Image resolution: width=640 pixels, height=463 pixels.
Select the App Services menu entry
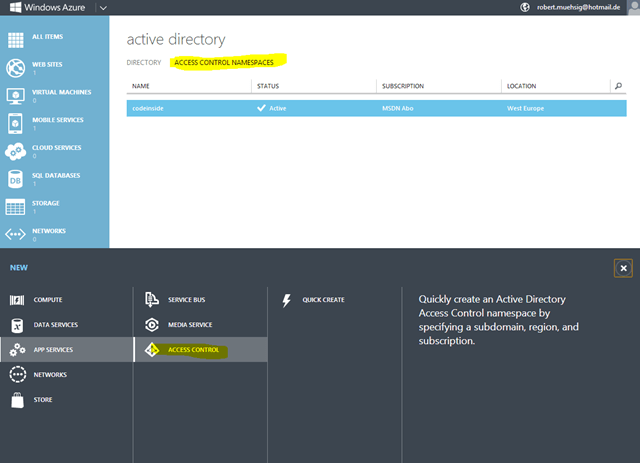pos(53,350)
